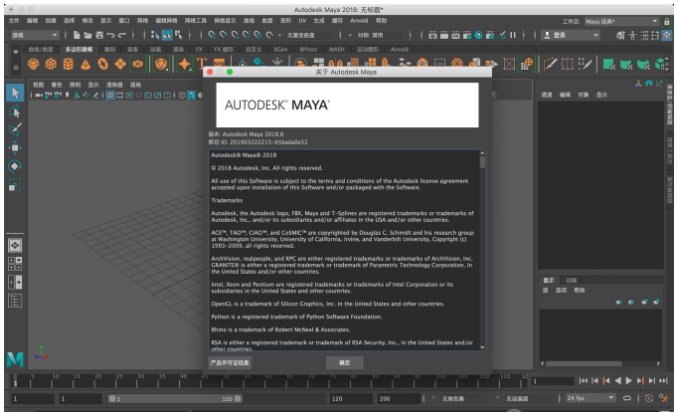Activate the Paint Selection tool

tap(15, 130)
